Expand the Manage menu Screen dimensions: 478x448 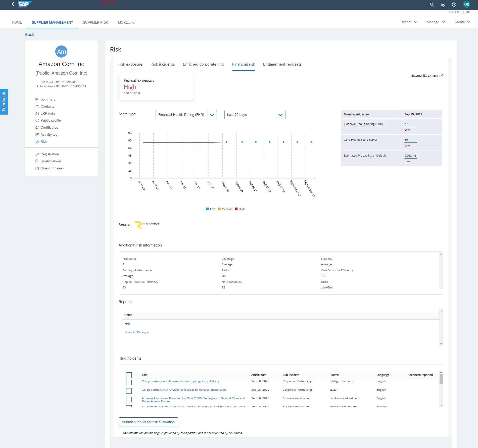436,22
